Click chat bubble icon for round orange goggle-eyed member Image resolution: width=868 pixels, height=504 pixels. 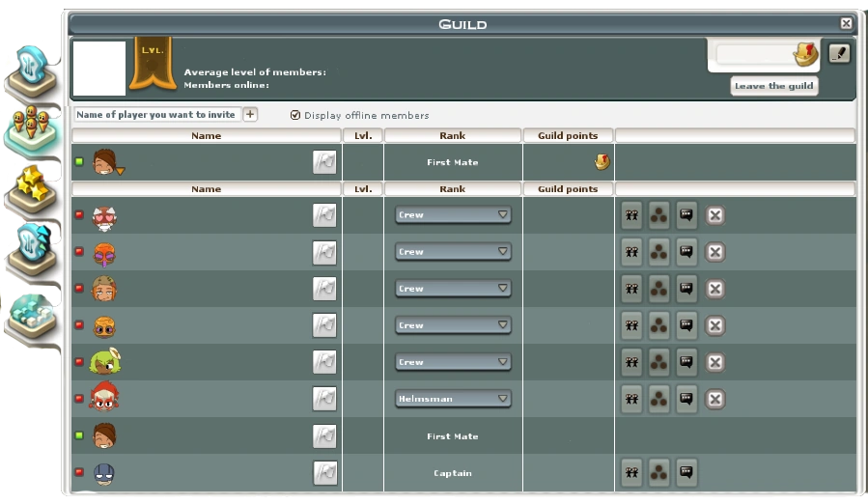click(x=686, y=325)
